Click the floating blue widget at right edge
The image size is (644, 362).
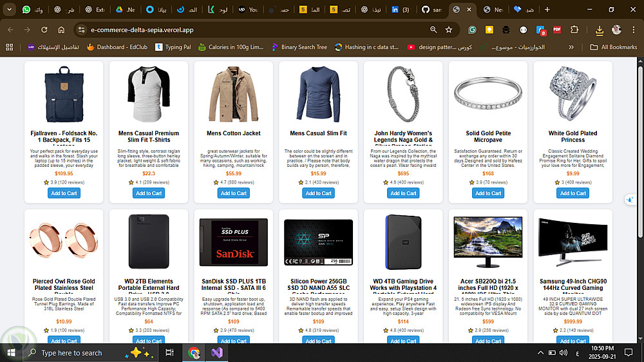point(630,200)
